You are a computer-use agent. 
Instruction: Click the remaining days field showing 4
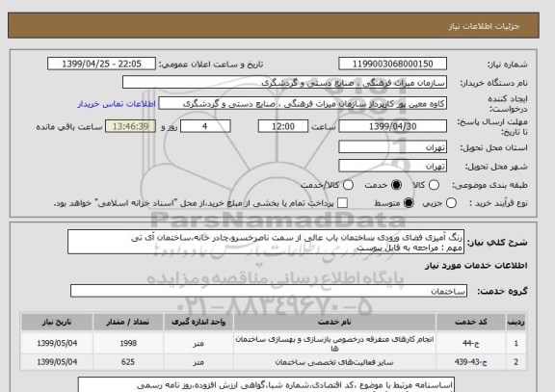[205, 126]
